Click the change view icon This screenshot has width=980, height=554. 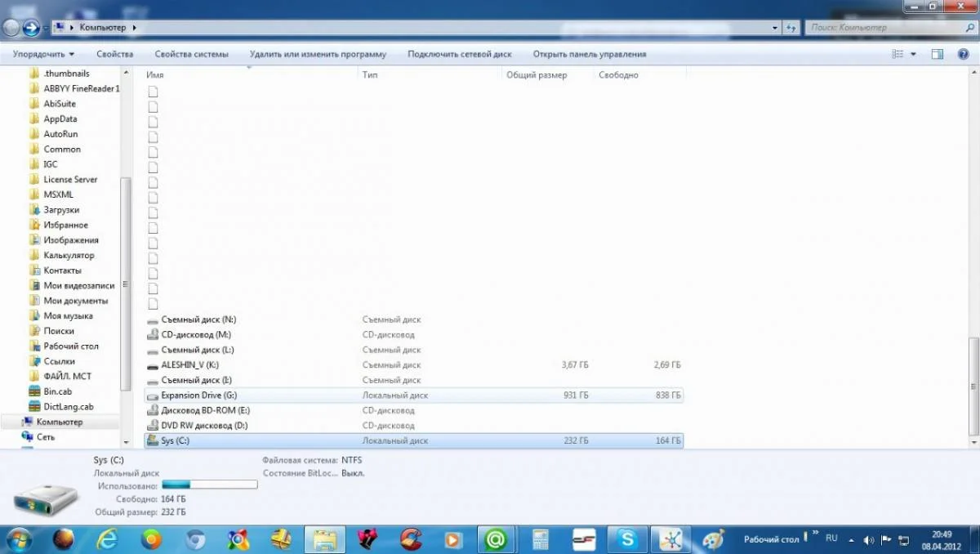[898, 54]
